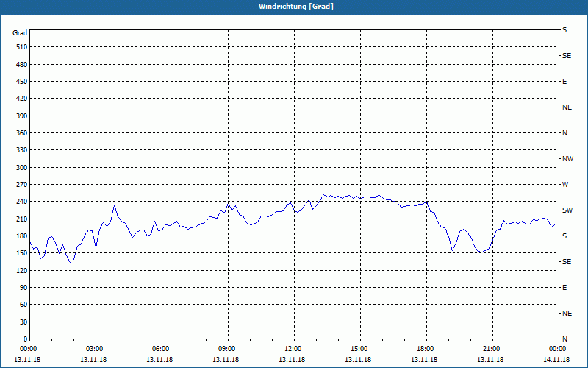Select the 15:00 time label

[x=360, y=349]
